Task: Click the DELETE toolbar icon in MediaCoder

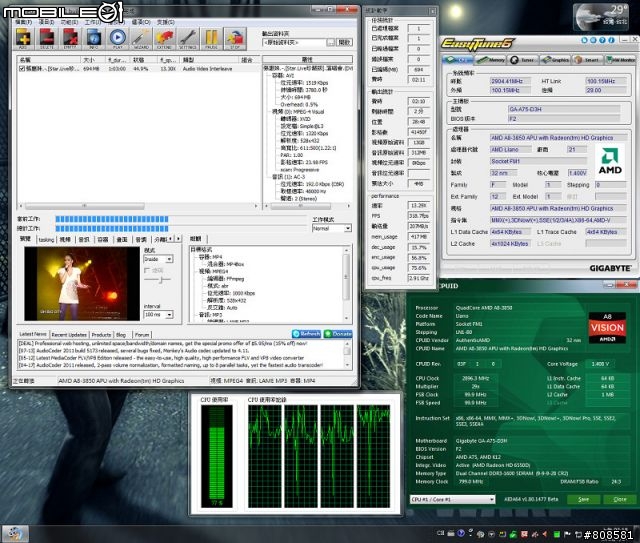Action: coord(47,39)
